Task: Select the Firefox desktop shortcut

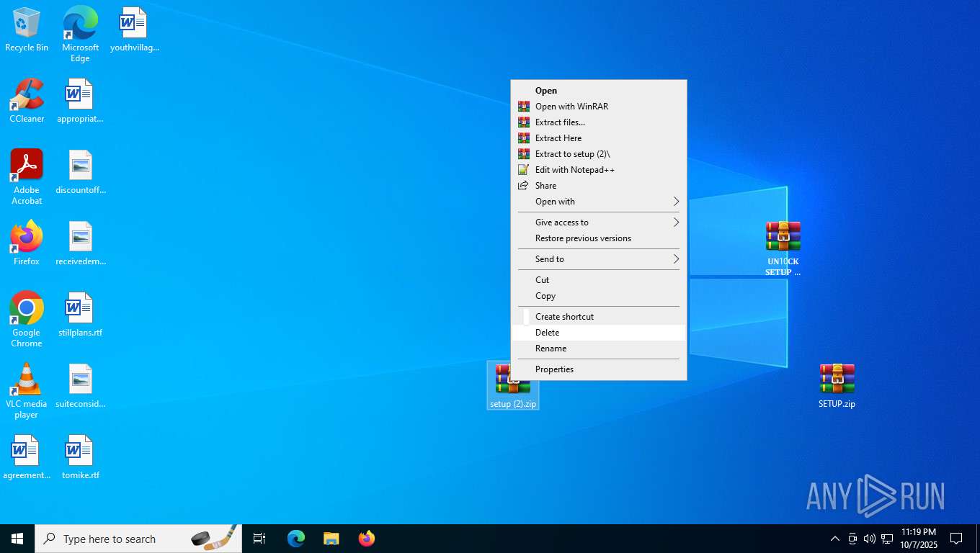Action: [x=27, y=243]
